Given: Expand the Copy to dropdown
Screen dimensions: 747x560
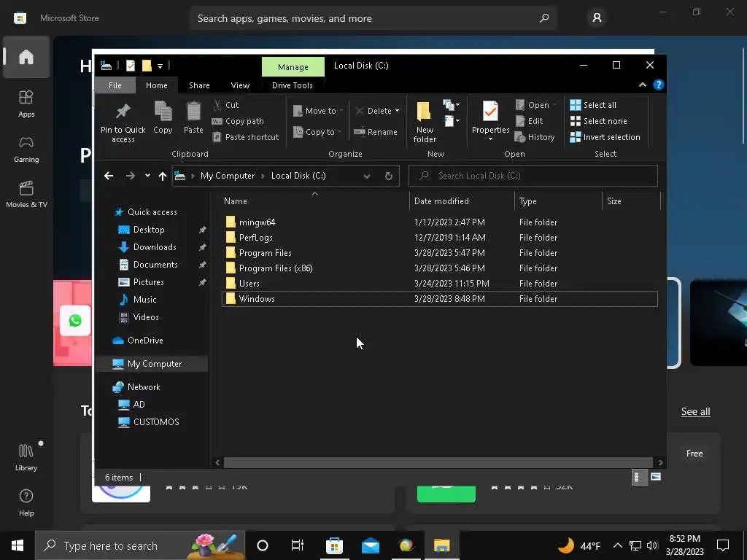Looking at the screenshot, I should click(x=340, y=132).
